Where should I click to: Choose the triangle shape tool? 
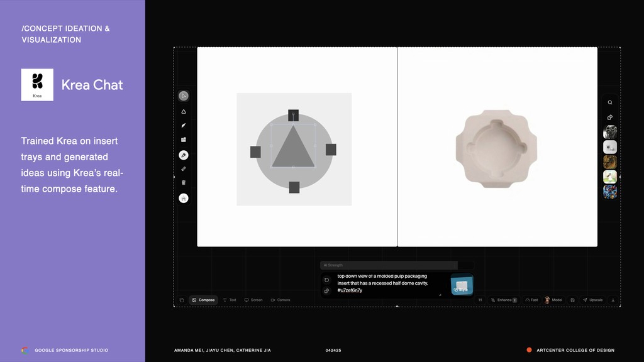(184, 112)
